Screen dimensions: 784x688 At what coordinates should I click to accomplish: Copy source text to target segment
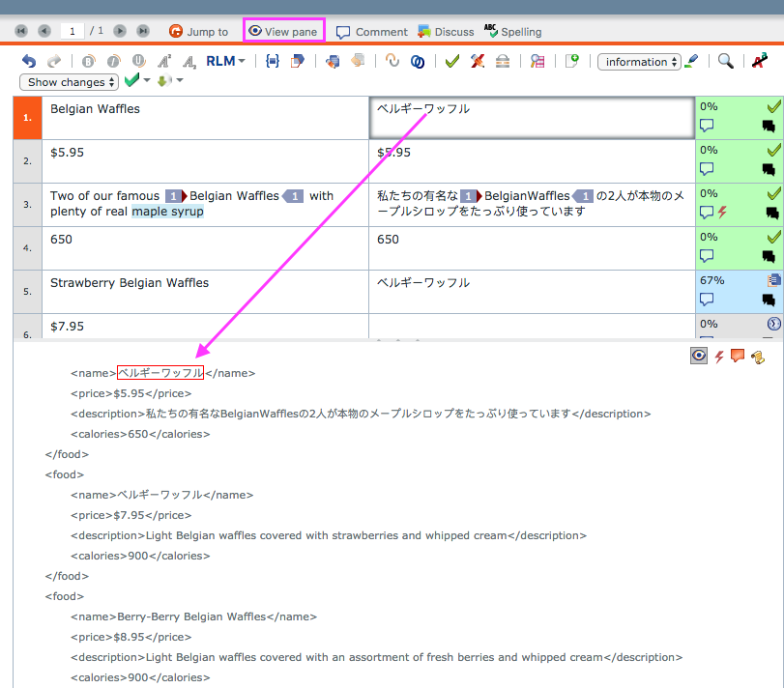[331, 61]
